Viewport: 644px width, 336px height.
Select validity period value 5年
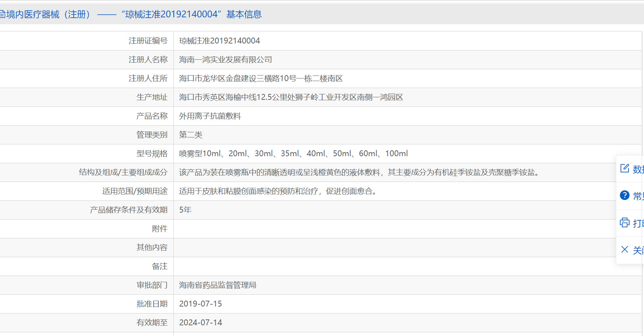185,210
